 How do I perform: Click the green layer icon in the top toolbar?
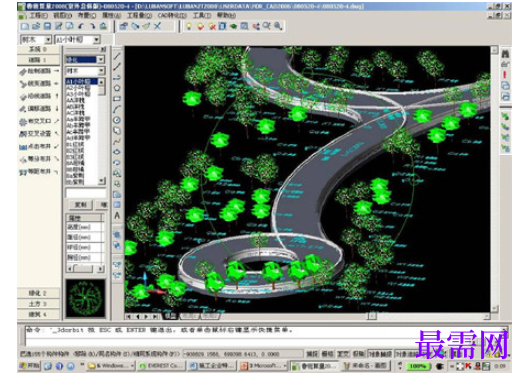tap(233, 26)
